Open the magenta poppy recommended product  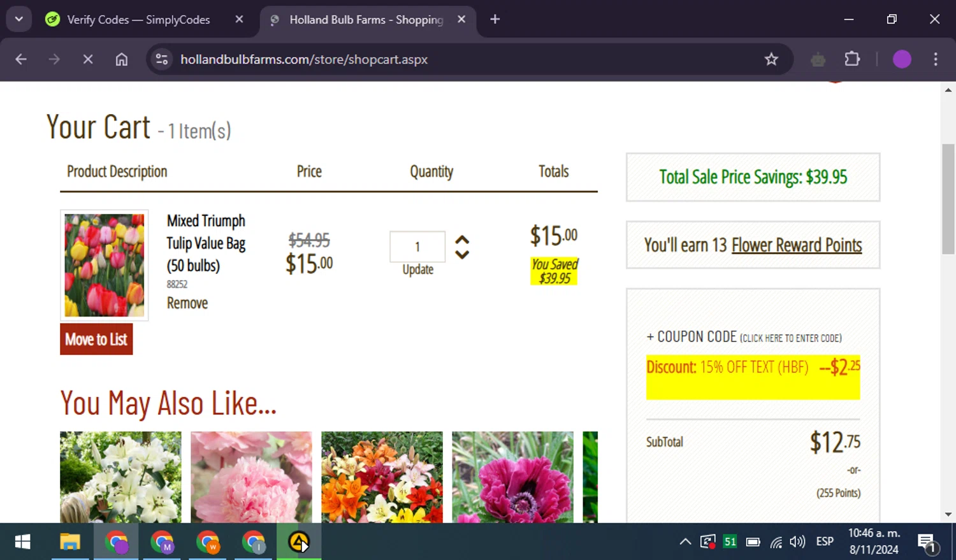pyautogui.click(x=512, y=477)
